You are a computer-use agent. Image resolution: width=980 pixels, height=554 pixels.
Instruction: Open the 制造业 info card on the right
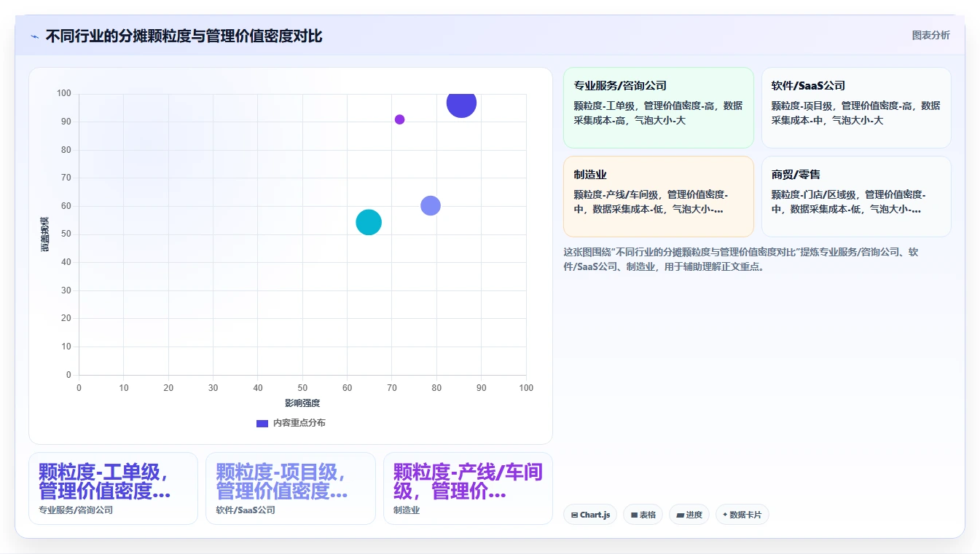[x=658, y=197]
